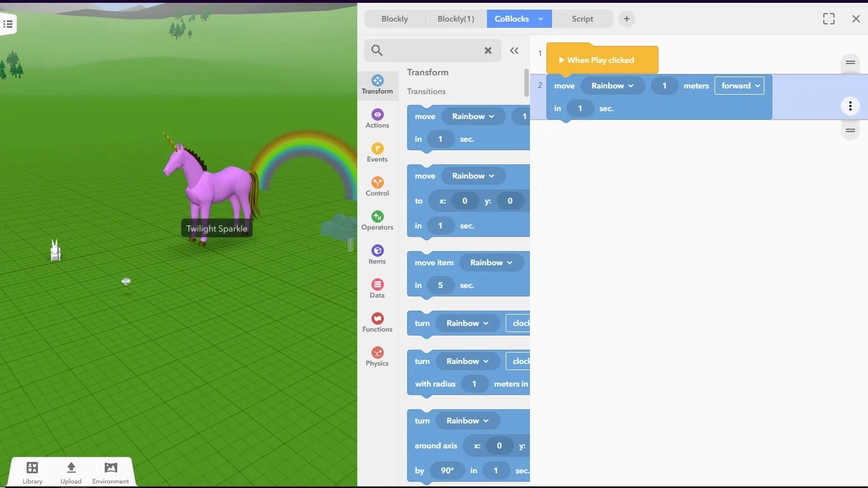Select the Events block category
This screenshot has height=488, width=868.
click(377, 152)
